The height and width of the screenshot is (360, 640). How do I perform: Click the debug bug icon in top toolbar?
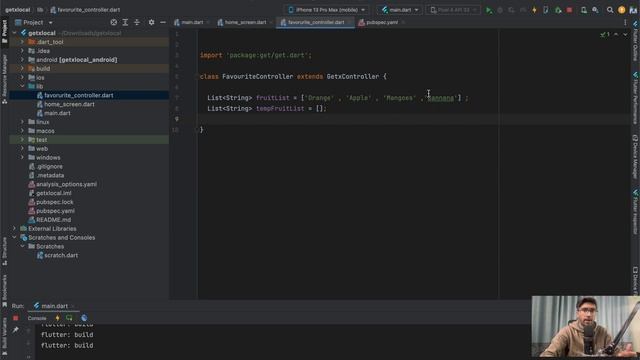[x=500, y=10]
